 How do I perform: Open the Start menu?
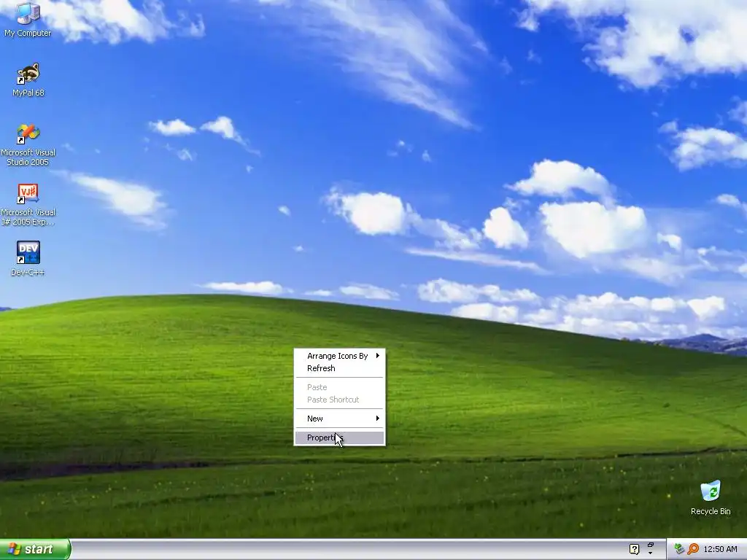(35, 549)
